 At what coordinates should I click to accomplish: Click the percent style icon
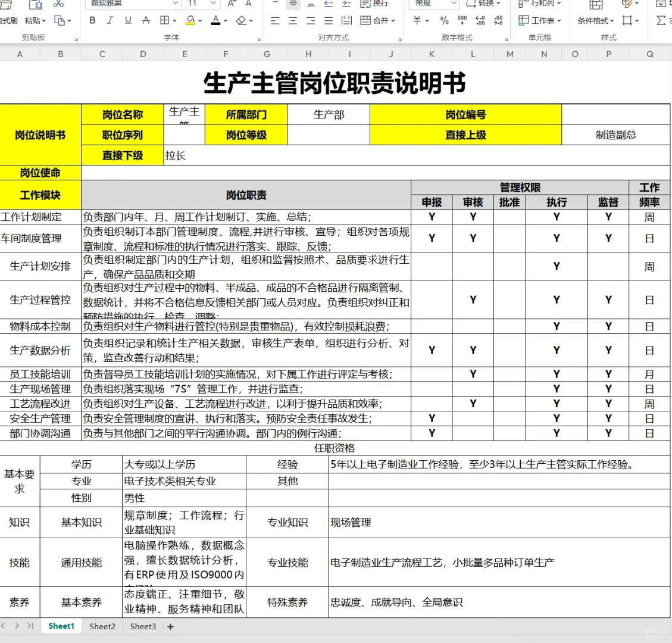pos(443,20)
